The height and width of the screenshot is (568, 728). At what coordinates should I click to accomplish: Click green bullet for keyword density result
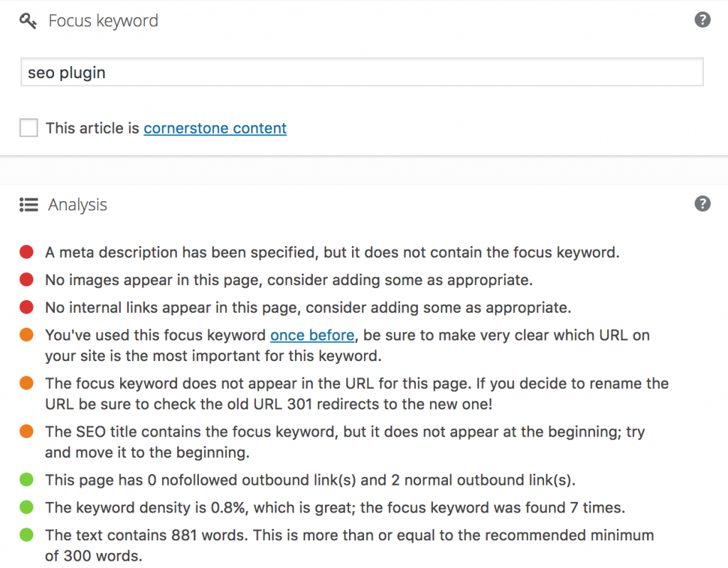tap(27, 508)
